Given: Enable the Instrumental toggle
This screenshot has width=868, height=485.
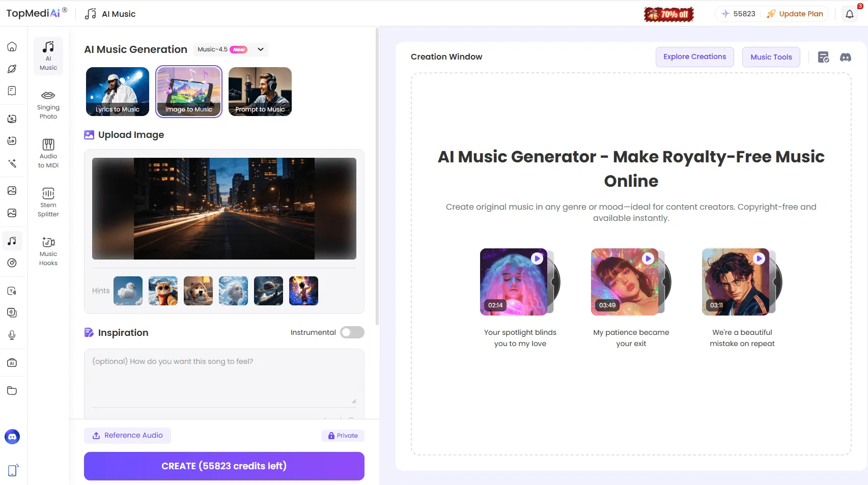Looking at the screenshot, I should point(351,332).
